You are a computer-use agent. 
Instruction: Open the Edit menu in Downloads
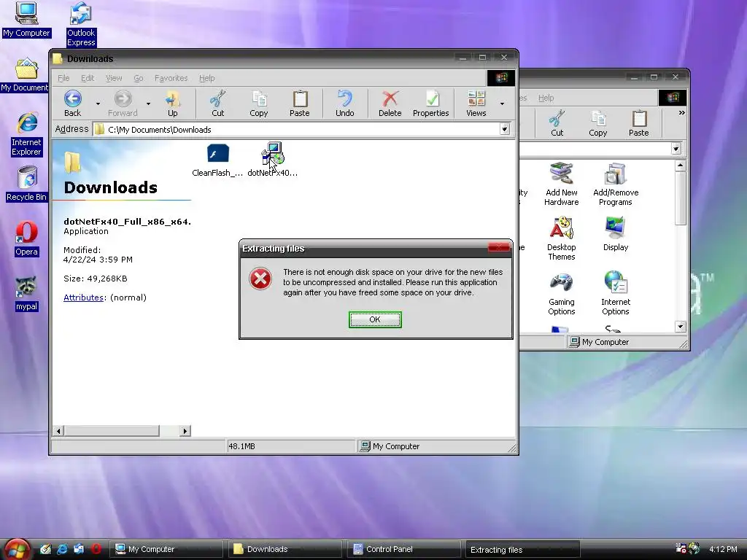pyautogui.click(x=88, y=78)
